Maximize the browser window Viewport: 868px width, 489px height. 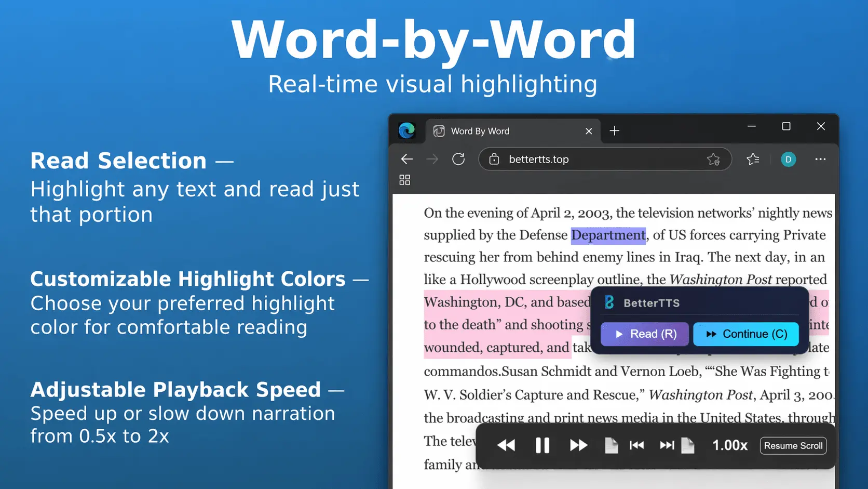(786, 126)
